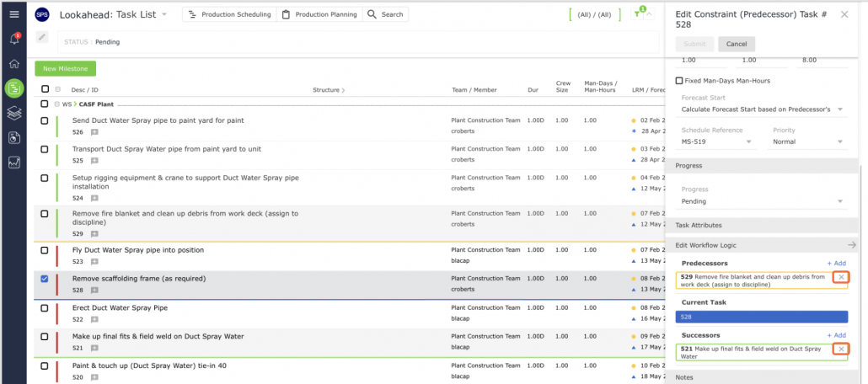This screenshot has height=384, width=868.
Task: Open comment icon for task 522
Action: (94, 320)
